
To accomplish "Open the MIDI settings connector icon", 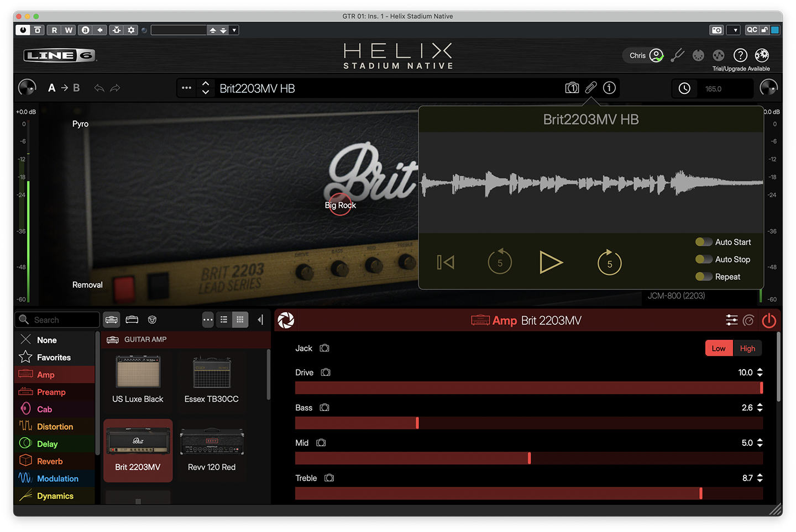I will 698,55.
